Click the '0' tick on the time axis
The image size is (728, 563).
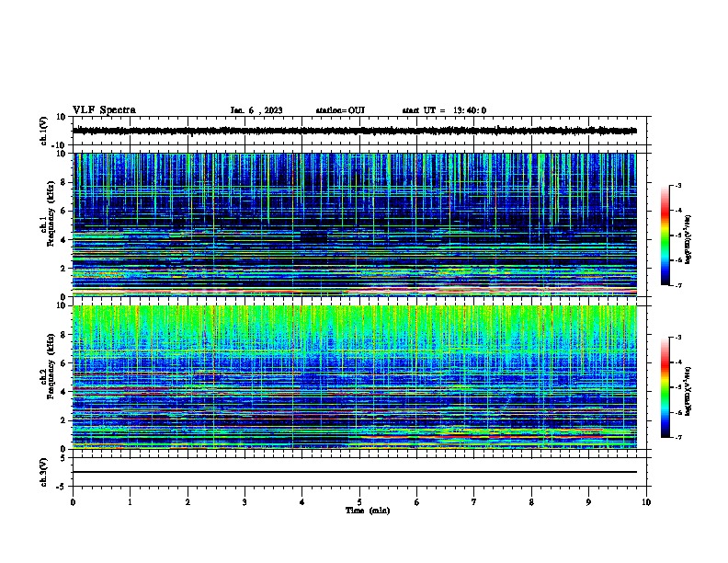73,502
